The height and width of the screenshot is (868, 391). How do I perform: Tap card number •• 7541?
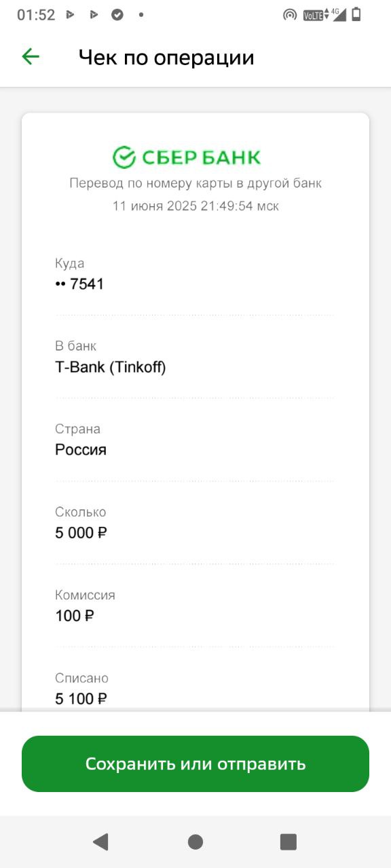(79, 283)
